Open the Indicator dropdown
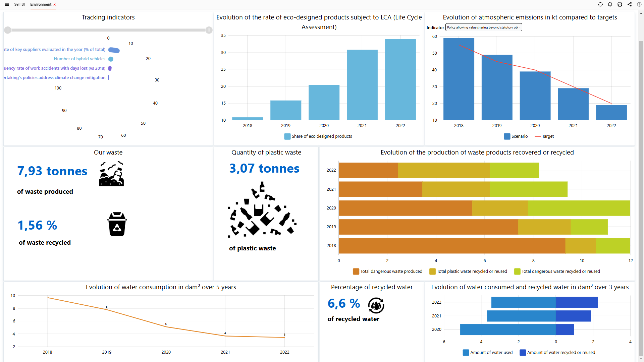The height and width of the screenshot is (362, 644). click(483, 27)
